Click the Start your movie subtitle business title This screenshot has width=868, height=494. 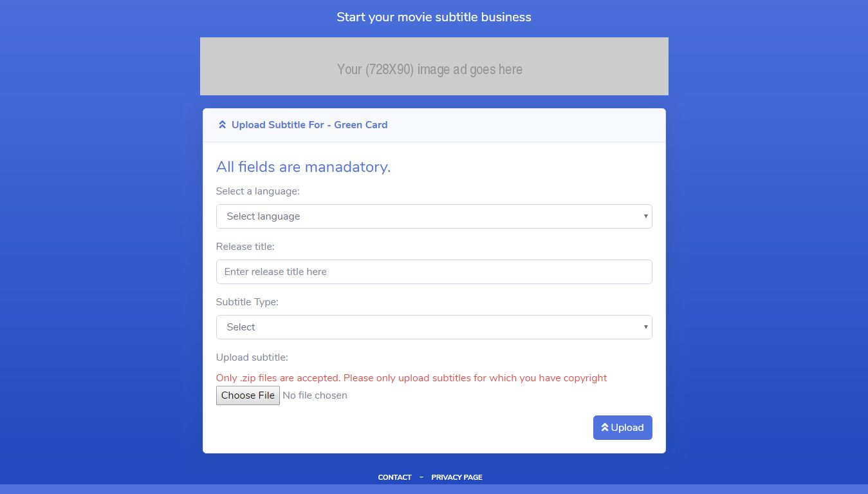[434, 17]
